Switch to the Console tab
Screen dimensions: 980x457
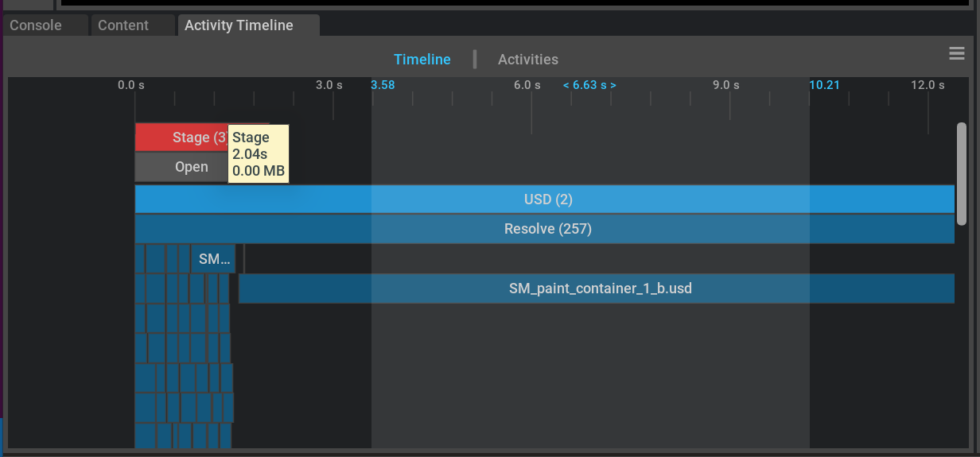(x=36, y=25)
